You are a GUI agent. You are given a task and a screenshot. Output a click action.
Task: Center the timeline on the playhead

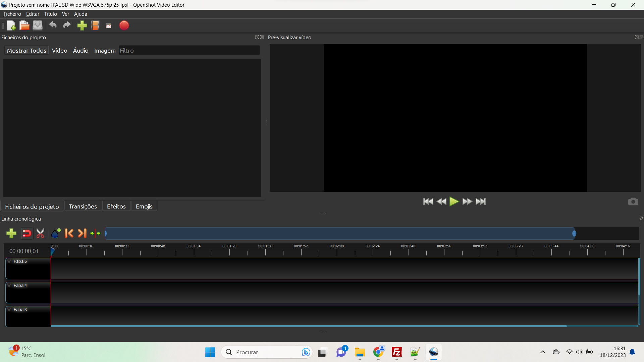(x=95, y=233)
